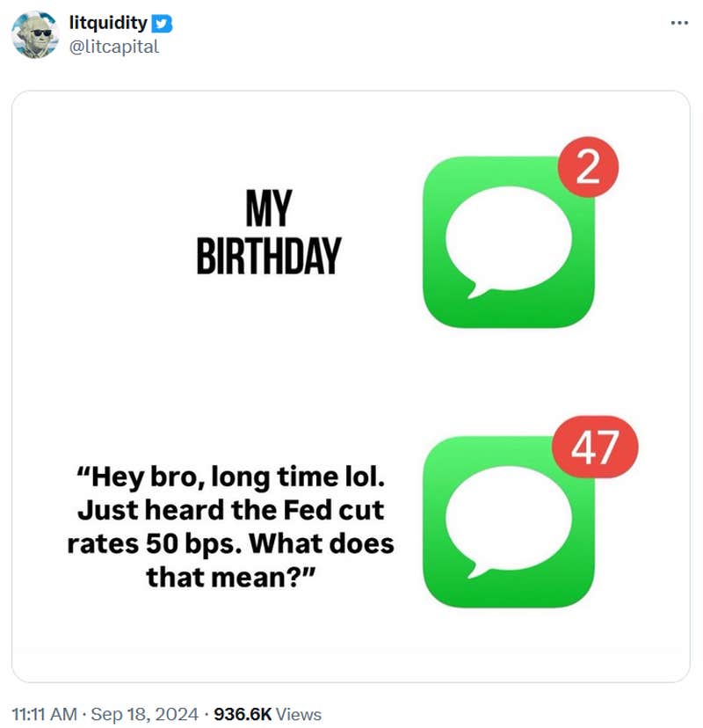Click the litquidity display name
Screen dimensions: 703x728
click(110, 24)
